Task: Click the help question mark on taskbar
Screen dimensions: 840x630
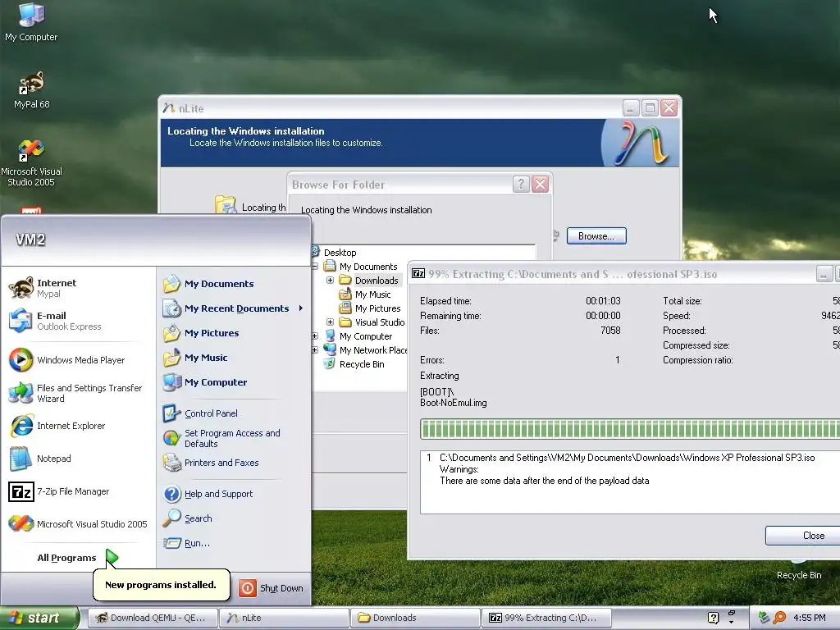Action: [713, 618]
